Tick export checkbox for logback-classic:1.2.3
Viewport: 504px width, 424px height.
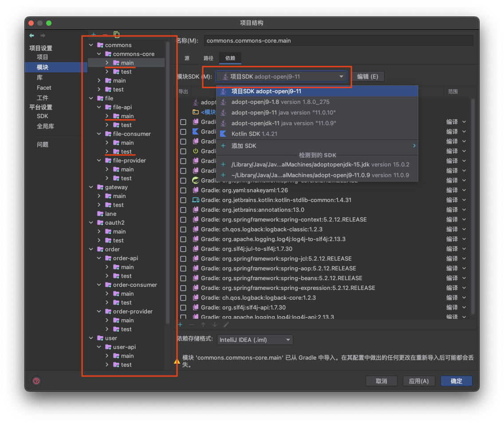[183, 230]
